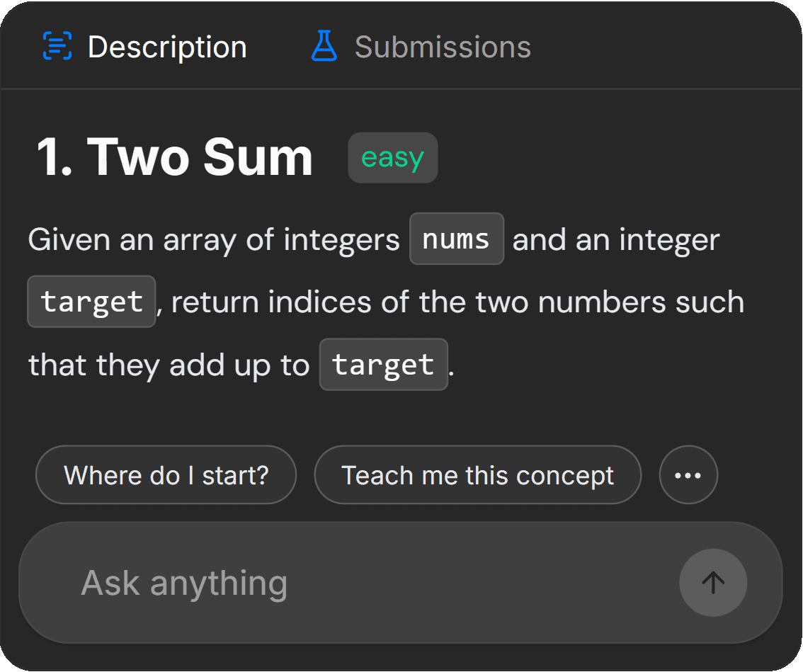
Task: Switch to the Description tab label
Action: [x=167, y=47]
